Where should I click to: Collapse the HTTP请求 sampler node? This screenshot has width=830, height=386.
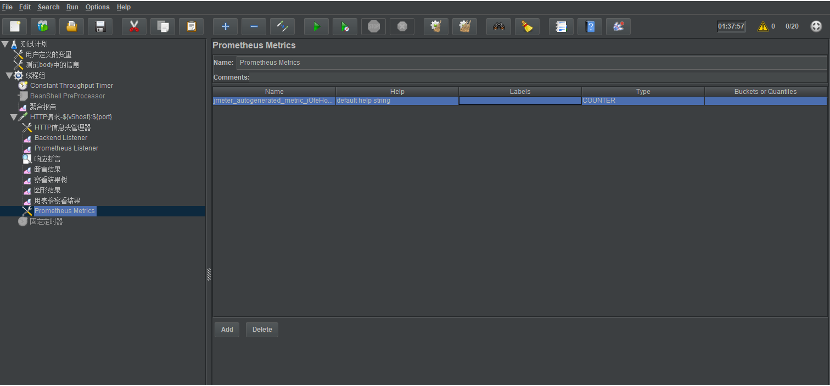pos(13,117)
